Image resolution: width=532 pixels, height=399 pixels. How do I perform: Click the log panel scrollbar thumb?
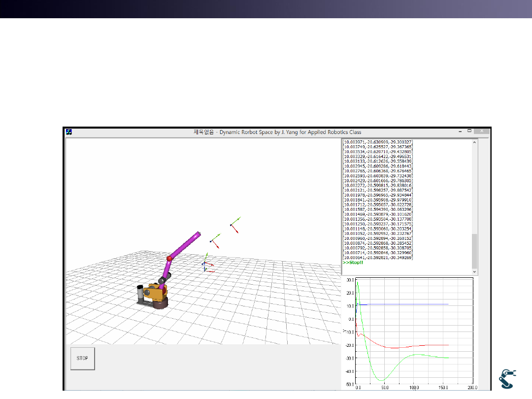[474, 250]
